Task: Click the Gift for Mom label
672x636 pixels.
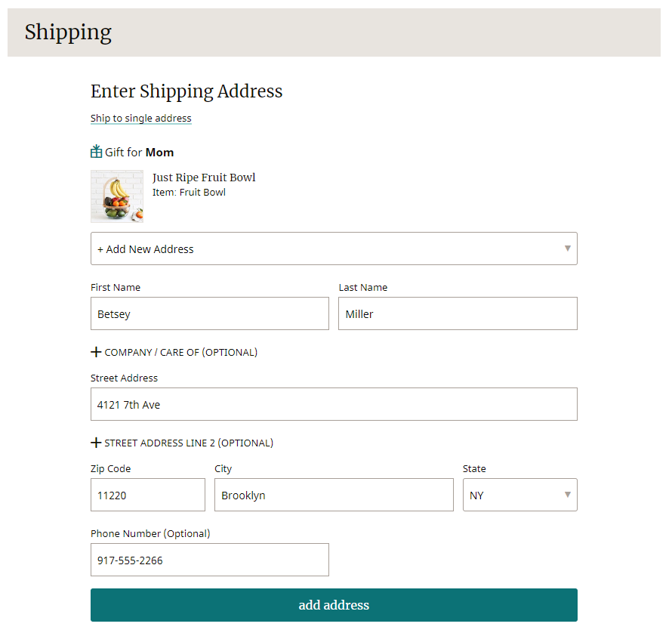Action: click(139, 153)
